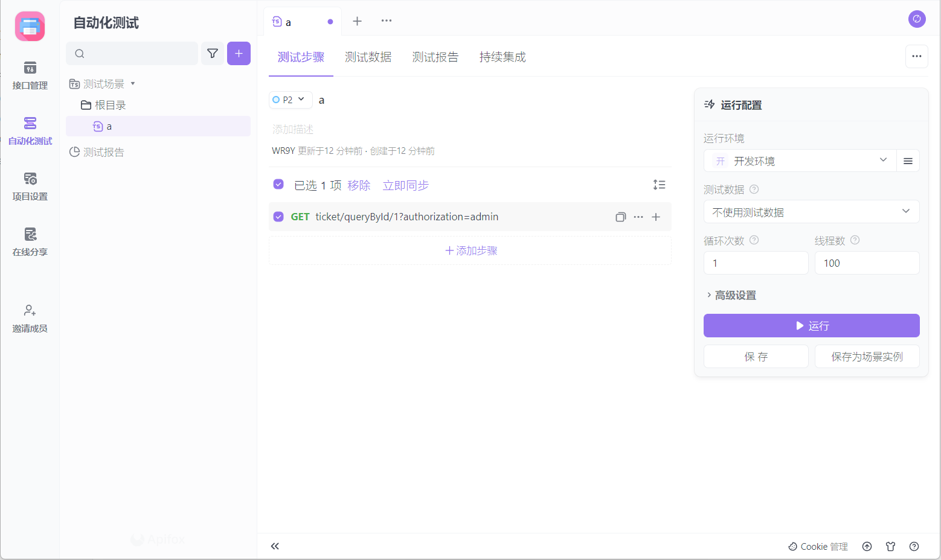Click the 立即同步 link
Screen dimensions: 941x560
point(405,185)
